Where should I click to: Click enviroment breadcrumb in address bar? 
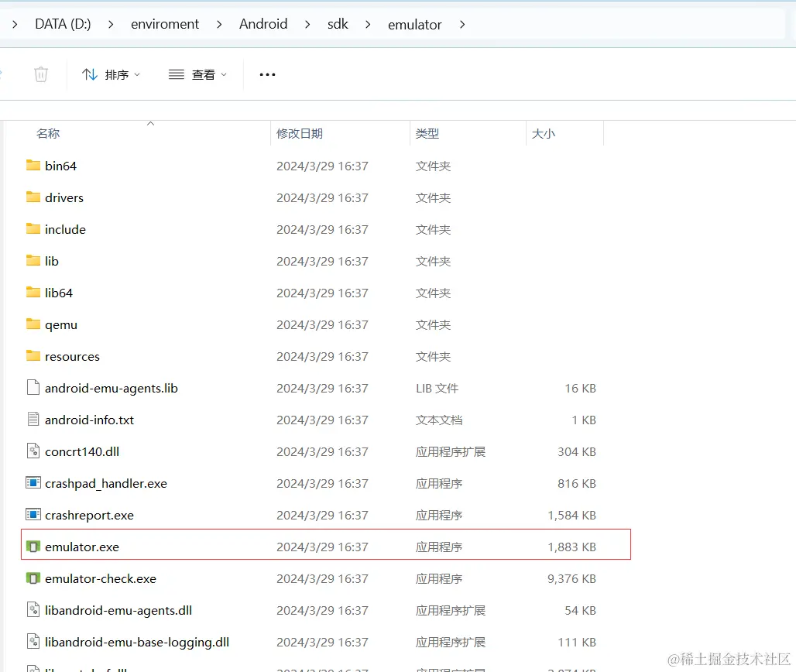click(165, 24)
